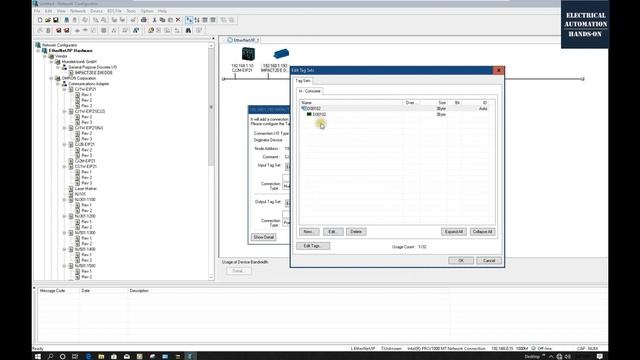Collapse the Vendor tree node
Image resolution: width=640 pixels, height=360 pixels.
[x=45, y=56]
